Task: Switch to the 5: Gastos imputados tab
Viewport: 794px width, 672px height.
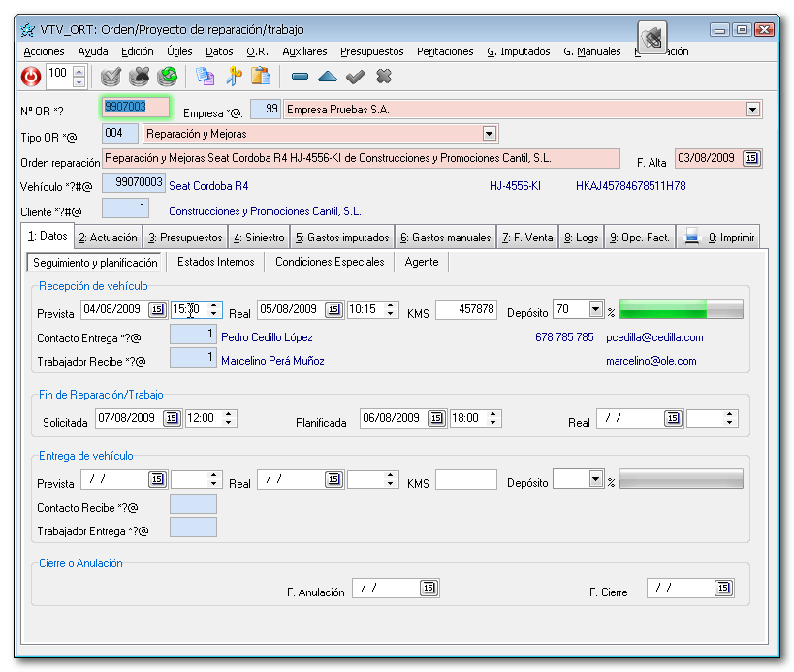Action: (342, 238)
